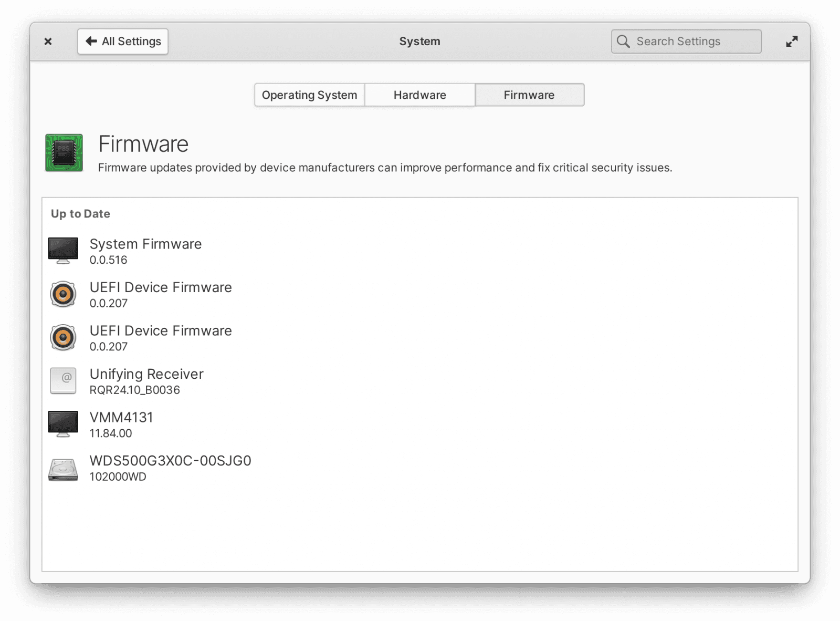Click the Firmware chip icon
840x621 pixels.
(64, 153)
